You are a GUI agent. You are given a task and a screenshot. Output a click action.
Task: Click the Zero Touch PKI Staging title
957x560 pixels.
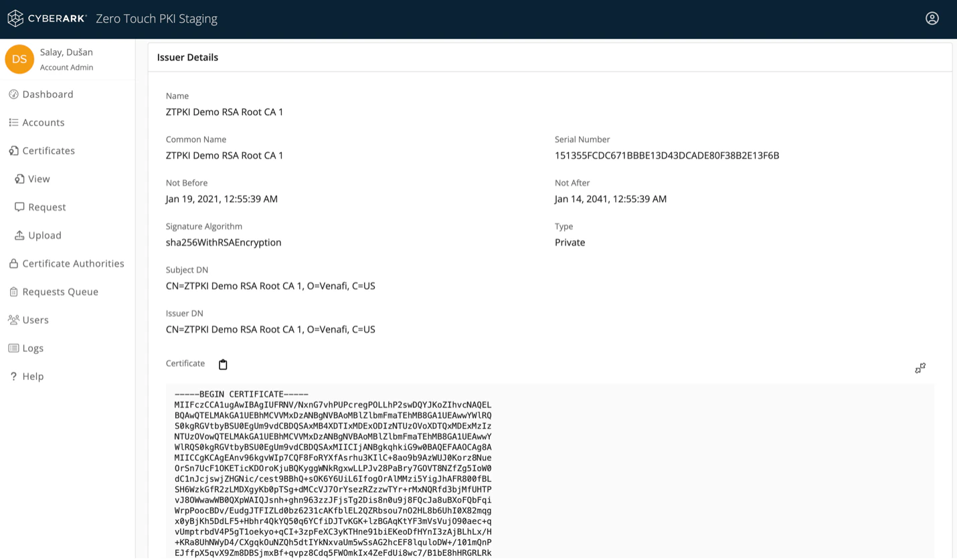point(157,19)
